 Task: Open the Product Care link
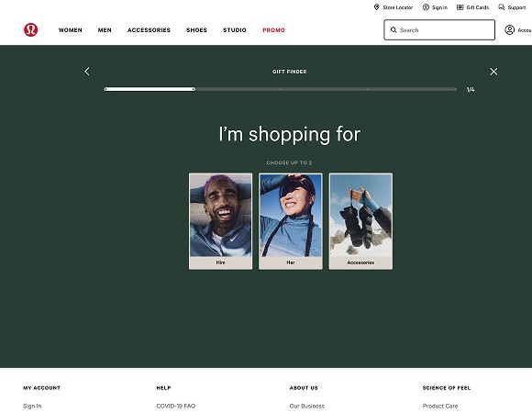[x=440, y=406]
